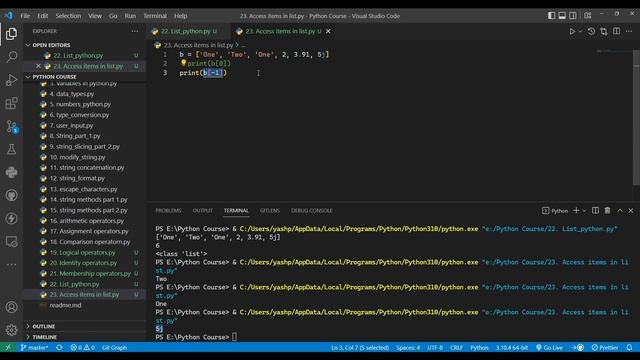
Task: Open Explorer views and more actions ellipsis
Action: [135, 31]
